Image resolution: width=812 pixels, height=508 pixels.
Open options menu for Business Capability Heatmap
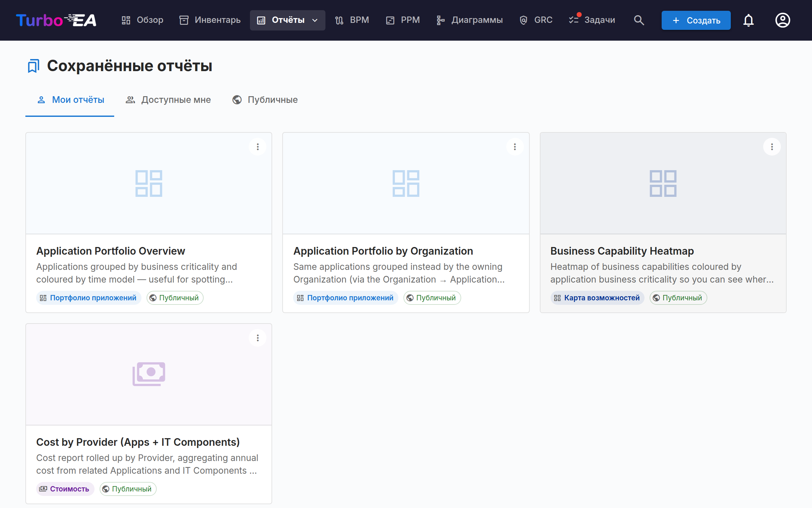tap(772, 147)
